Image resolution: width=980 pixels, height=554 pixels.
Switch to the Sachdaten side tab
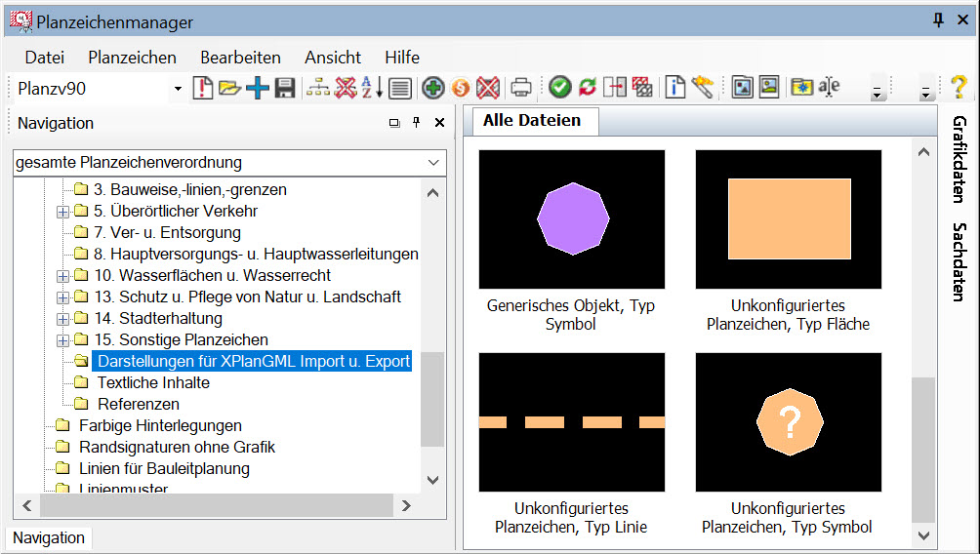(x=959, y=262)
